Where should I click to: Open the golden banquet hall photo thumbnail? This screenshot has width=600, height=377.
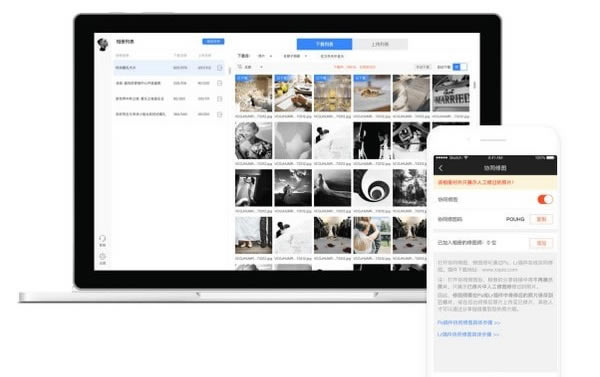[333, 93]
